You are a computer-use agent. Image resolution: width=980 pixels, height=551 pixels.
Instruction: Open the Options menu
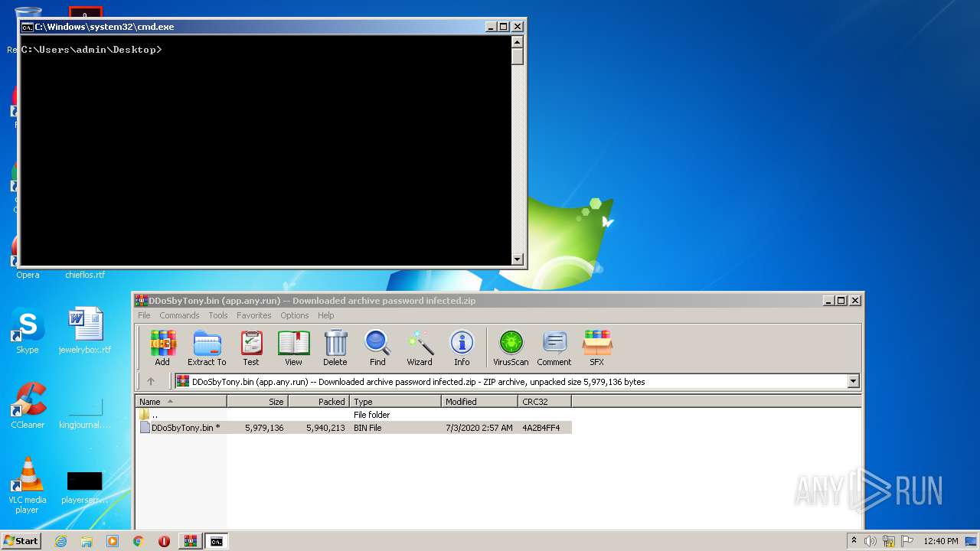[295, 315]
